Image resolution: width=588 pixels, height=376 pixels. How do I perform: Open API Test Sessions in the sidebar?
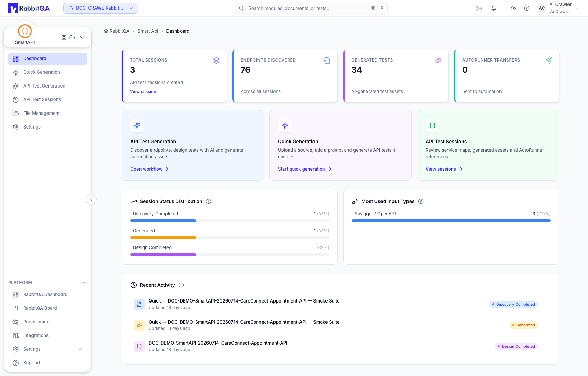click(x=48, y=100)
